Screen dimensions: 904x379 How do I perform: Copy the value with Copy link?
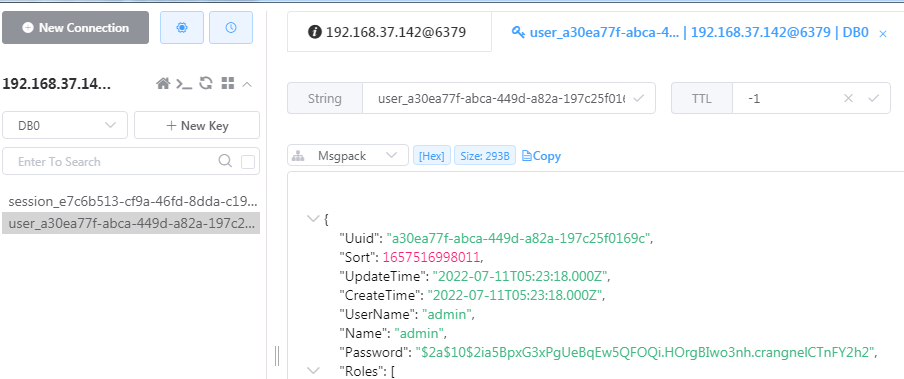click(541, 156)
